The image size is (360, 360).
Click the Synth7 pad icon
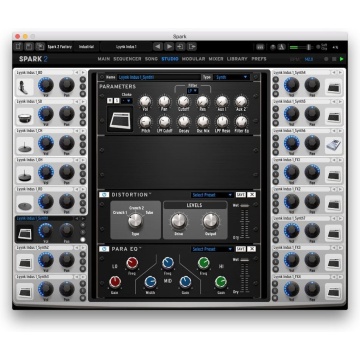[333, 232]
